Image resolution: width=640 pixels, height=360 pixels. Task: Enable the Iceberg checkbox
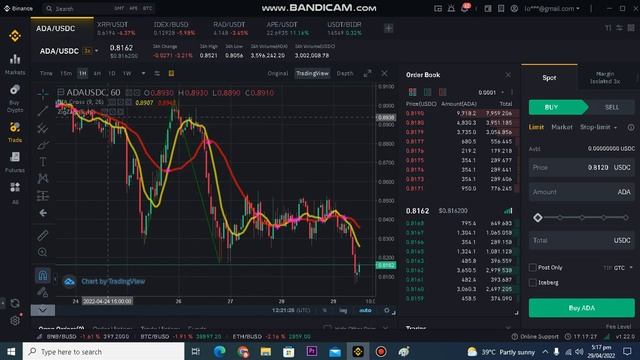[532, 282]
